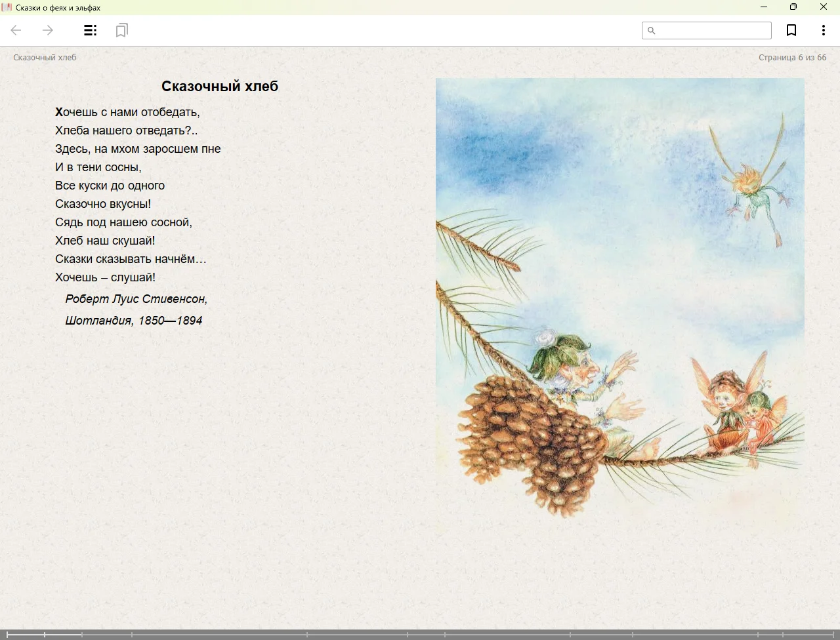The height and width of the screenshot is (640, 840).
Task: Restore down the reader window
Action: 793,7
